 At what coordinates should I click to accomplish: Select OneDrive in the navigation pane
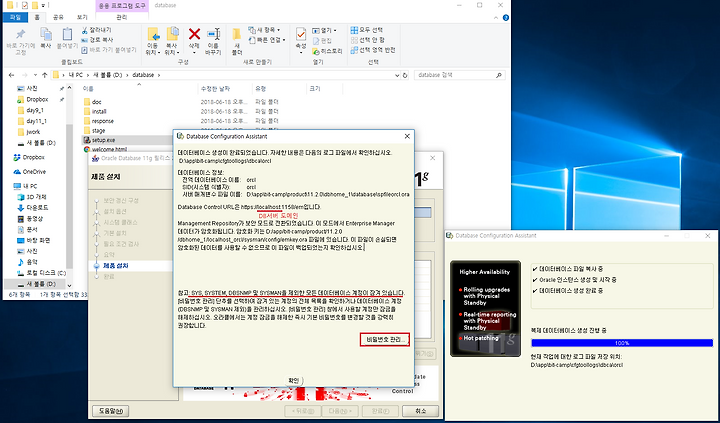point(34,172)
